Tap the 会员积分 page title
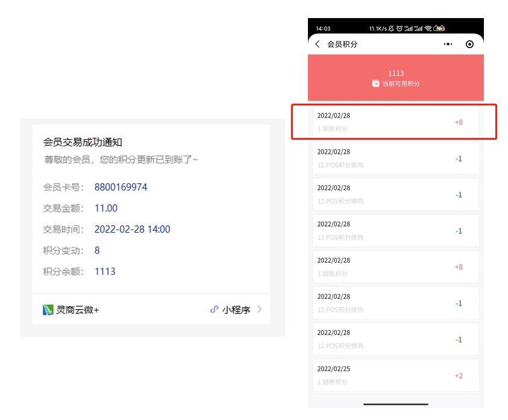The height and width of the screenshot is (420, 508). pyautogui.click(x=342, y=44)
